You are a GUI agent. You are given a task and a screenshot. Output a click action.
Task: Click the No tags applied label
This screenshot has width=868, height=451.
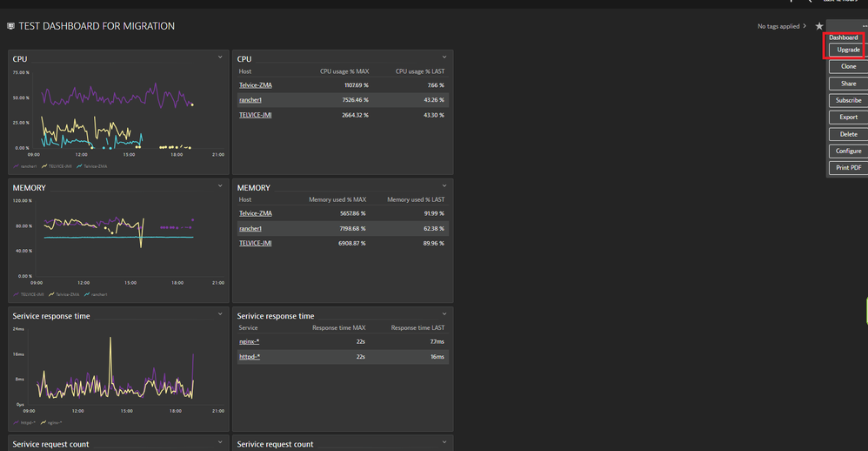pos(778,26)
